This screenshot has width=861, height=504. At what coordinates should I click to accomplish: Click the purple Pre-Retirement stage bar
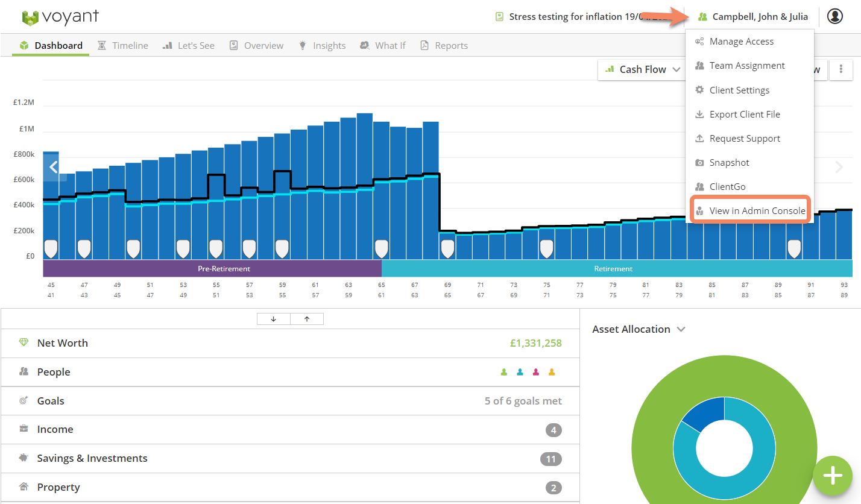(212, 268)
